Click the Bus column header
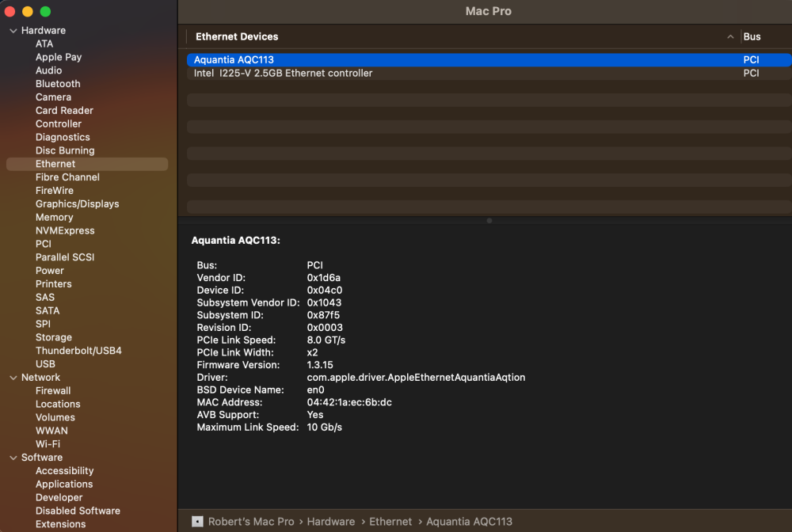Image resolution: width=792 pixels, height=532 pixels. pos(752,37)
